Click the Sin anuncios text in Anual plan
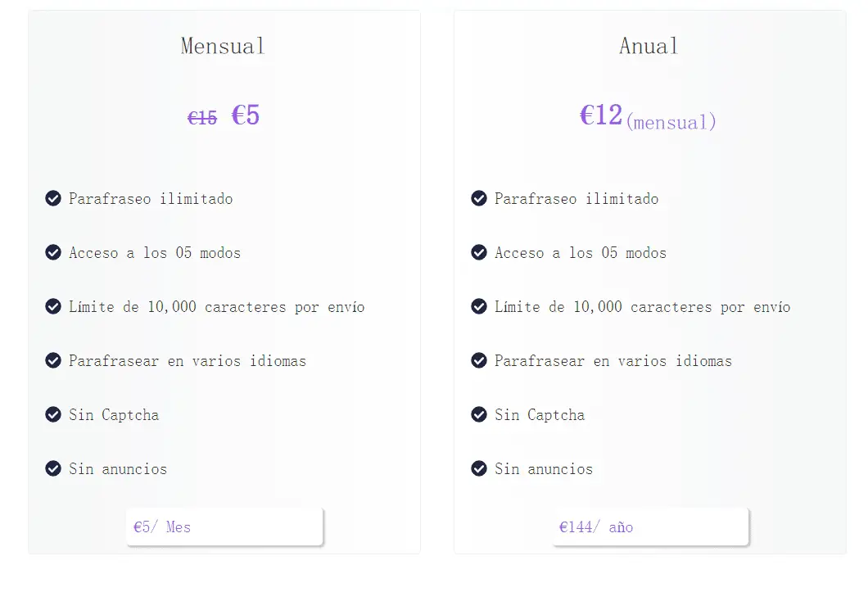868x592 pixels. pyautogui.click(x=544, y=469)
